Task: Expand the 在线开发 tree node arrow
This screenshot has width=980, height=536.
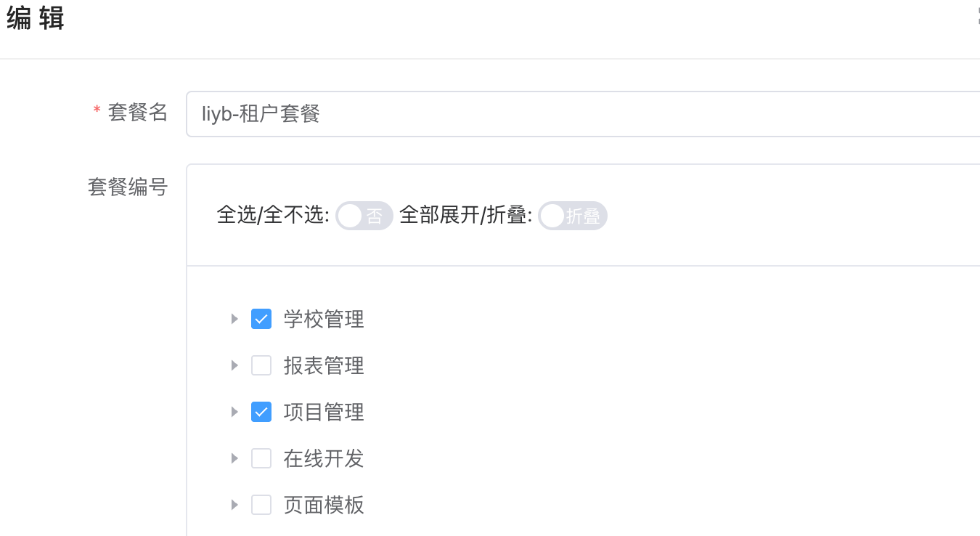Action: tap(234, 458)
